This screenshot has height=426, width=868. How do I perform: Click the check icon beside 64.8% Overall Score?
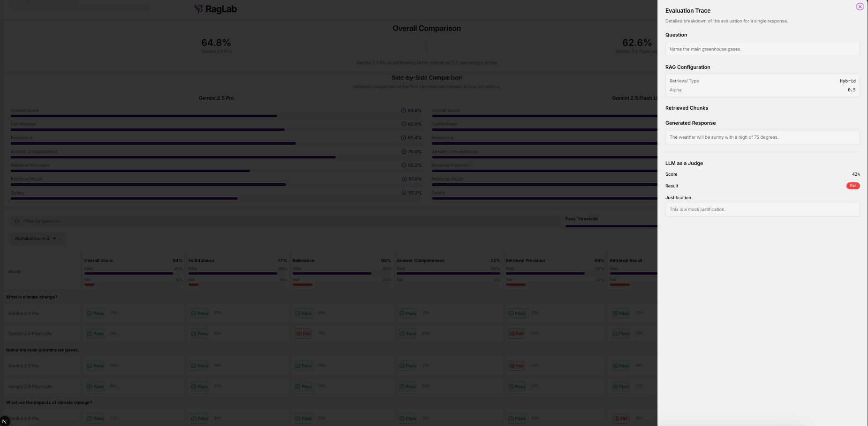[x=403, y=111]
